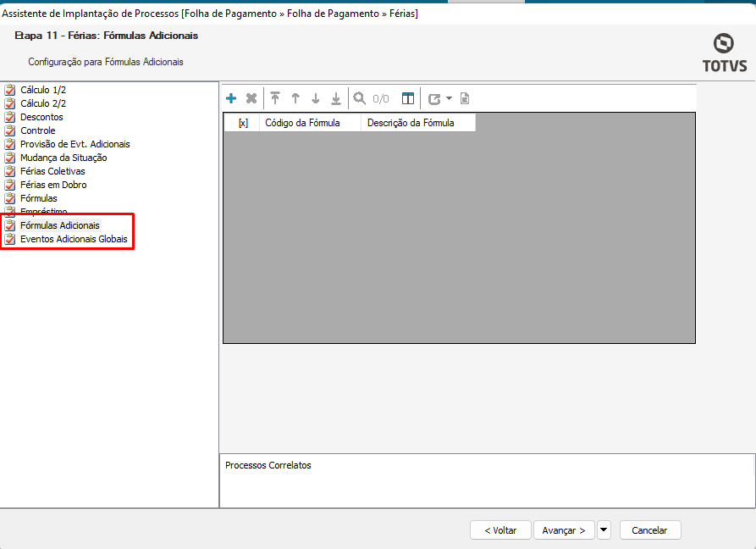Image resolution: width=756 pixels, height=549 pixels.
Task: Select Eventos Adicionais Globais step
Action: [x=74, y=239]
